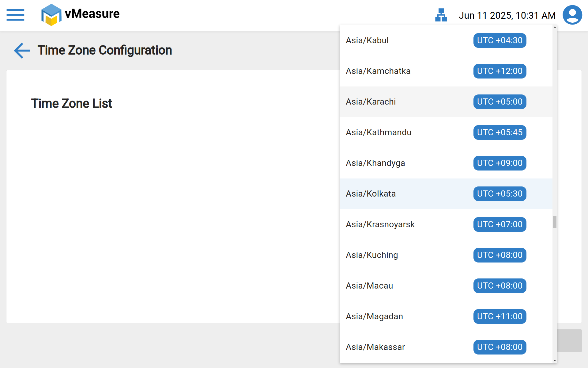Pick the Asia/Karachi option
Viewport: 588px width, 368px height.
pos(371,102)
